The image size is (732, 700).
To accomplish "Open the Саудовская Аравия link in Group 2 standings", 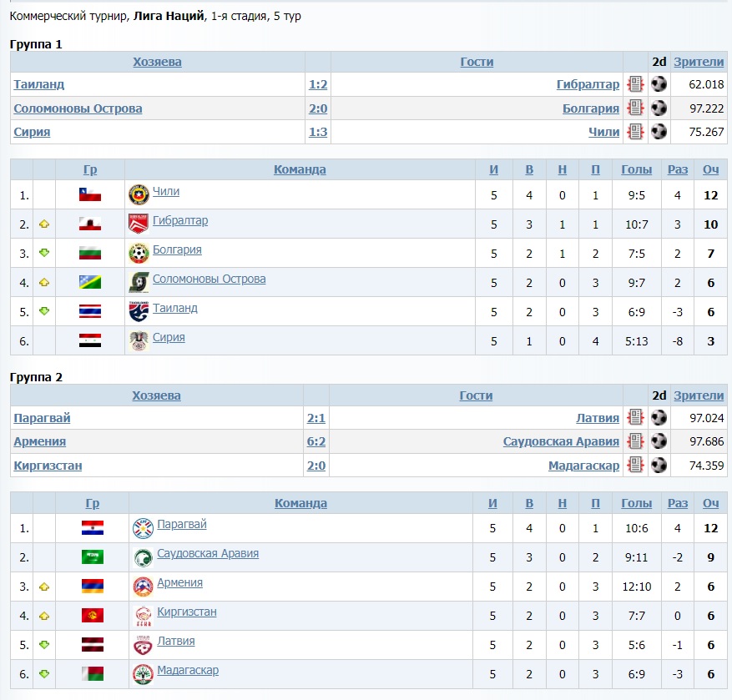I will coord(207,553).
